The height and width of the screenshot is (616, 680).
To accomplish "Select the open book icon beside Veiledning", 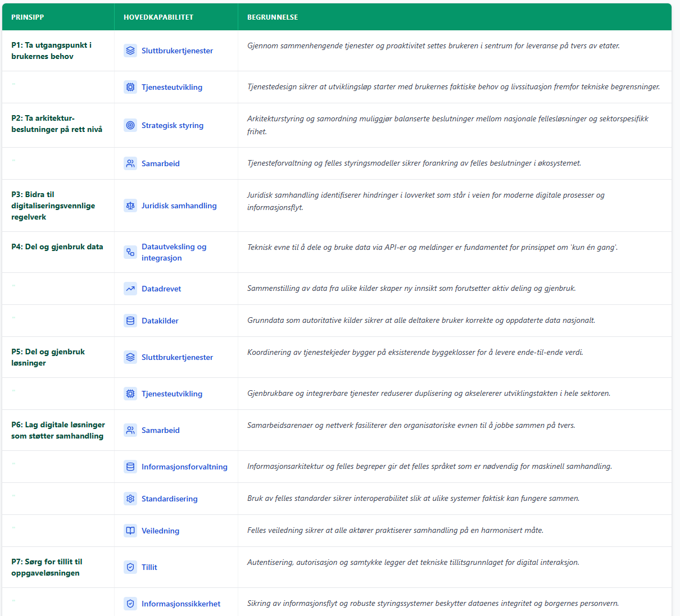I will point(130,531).
